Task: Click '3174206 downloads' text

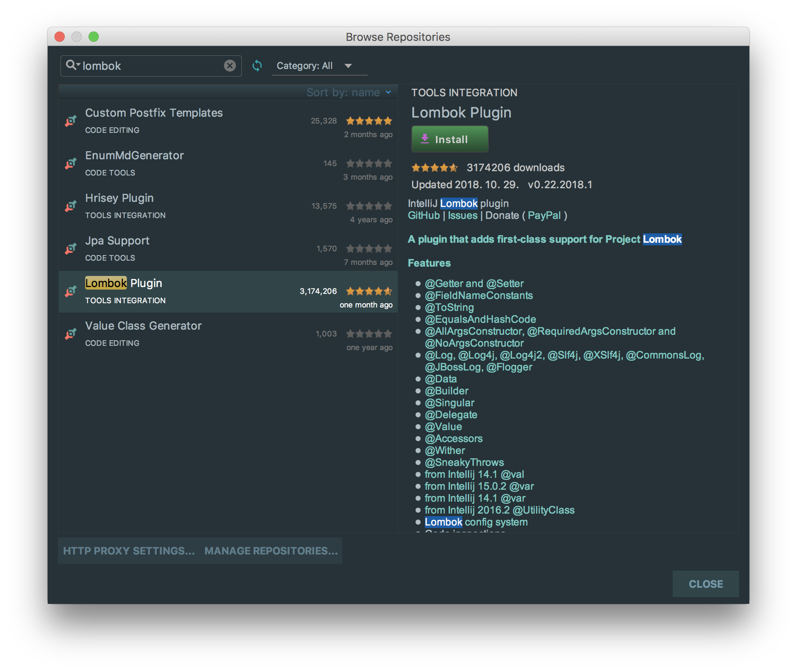Action: [x=516, y=168]
